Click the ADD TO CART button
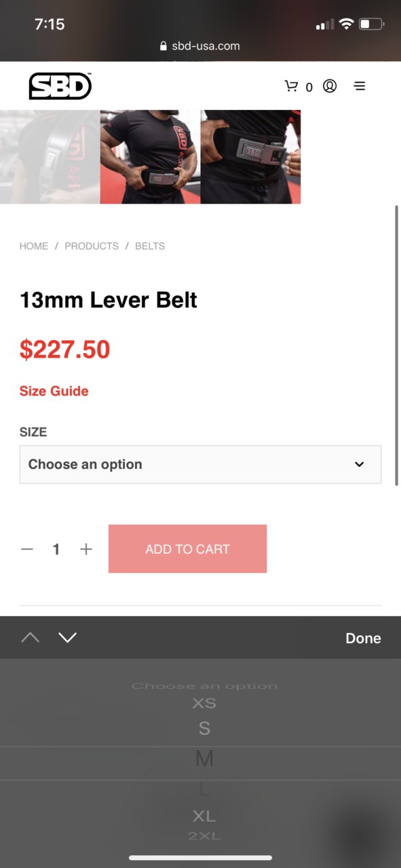The width and height of the screenshot is (401, 868). 187,548
